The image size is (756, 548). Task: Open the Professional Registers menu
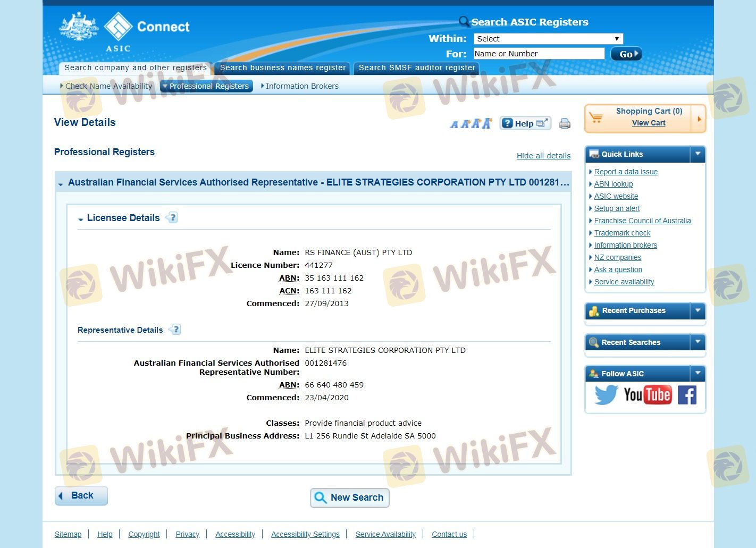pos(206,86)
